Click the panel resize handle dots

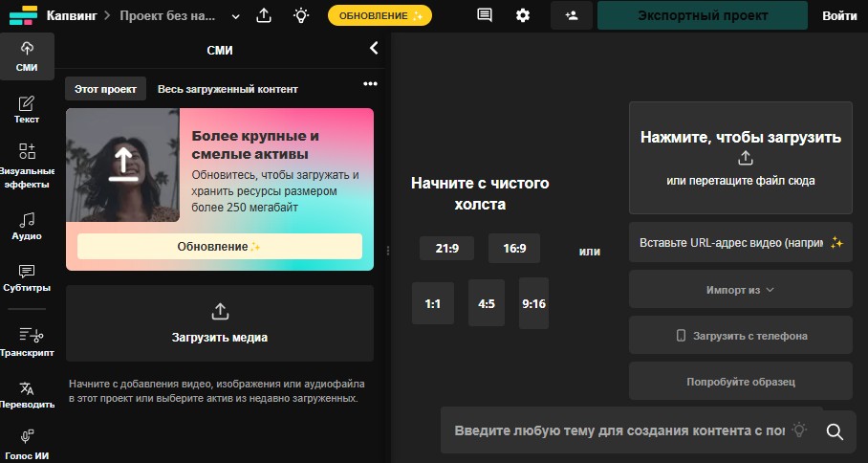[388, 251]
